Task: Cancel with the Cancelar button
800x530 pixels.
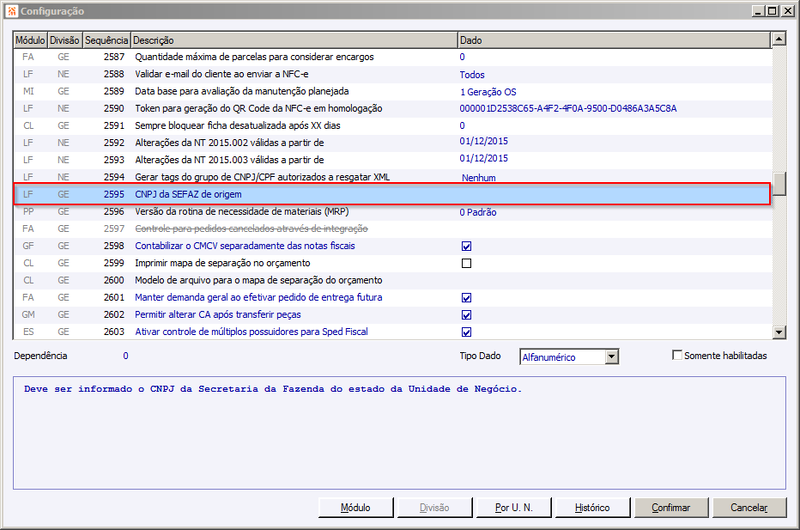Action: coord(749,508)
